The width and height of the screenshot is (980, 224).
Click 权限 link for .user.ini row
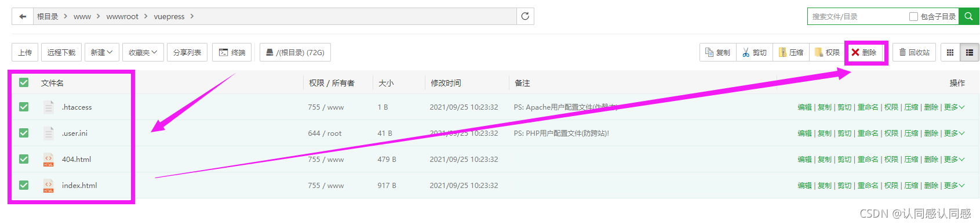(x=891, y=133)
